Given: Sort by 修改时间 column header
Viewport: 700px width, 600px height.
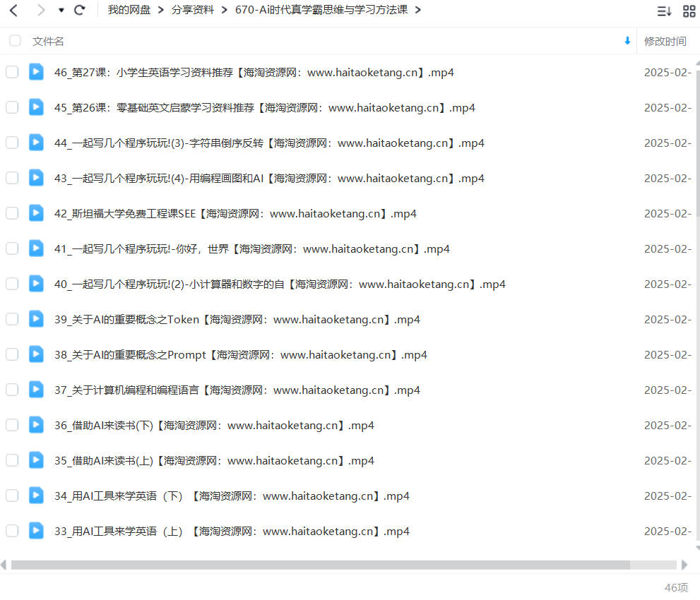Looking at the screenshot, I should click(665, 42).
